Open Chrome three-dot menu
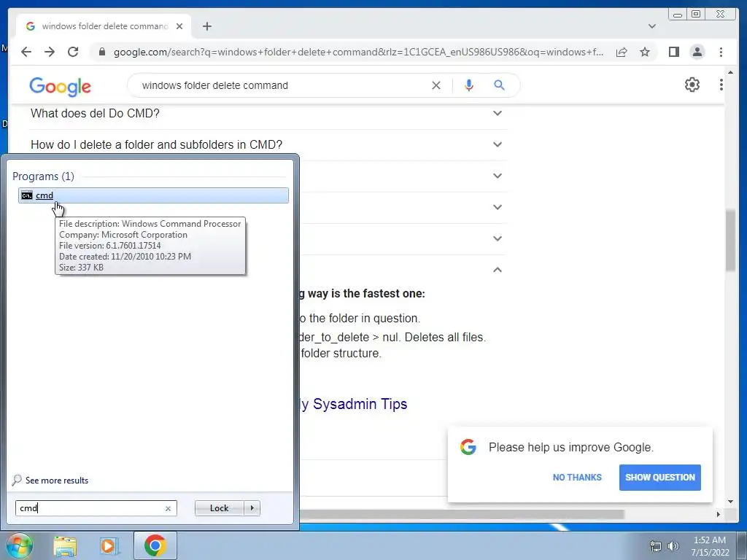 point(721,52)
